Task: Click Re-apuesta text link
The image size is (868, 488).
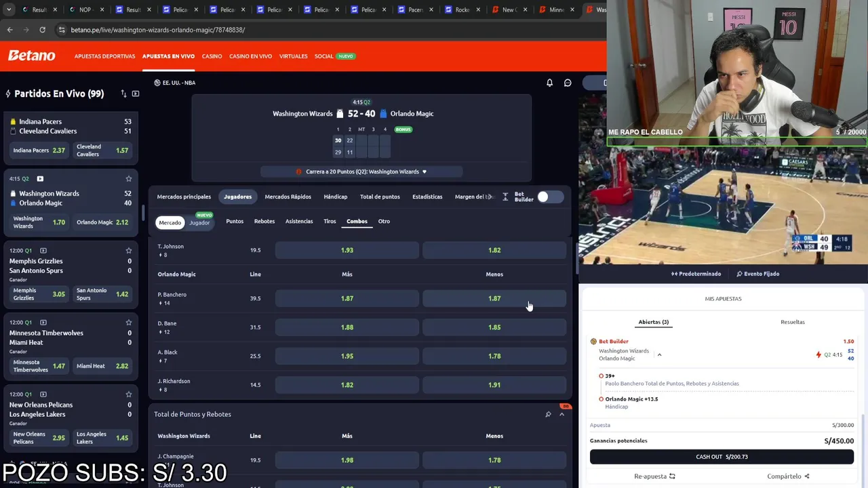Action: coord(650,476)
